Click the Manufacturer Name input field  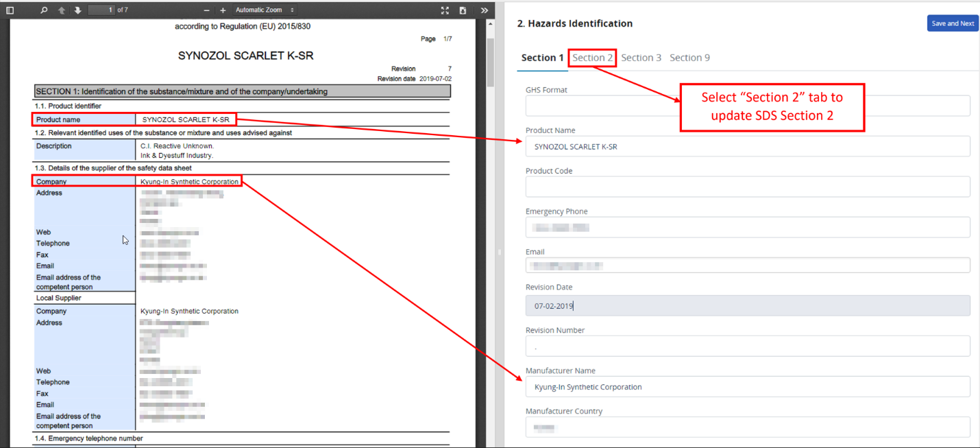[748, 386]
